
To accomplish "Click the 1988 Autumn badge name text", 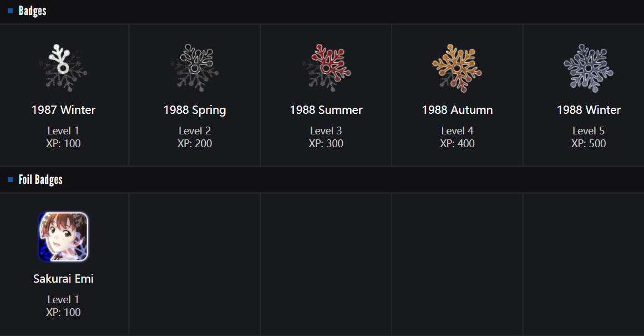I will pyautogui.click(x=457, y=110).
